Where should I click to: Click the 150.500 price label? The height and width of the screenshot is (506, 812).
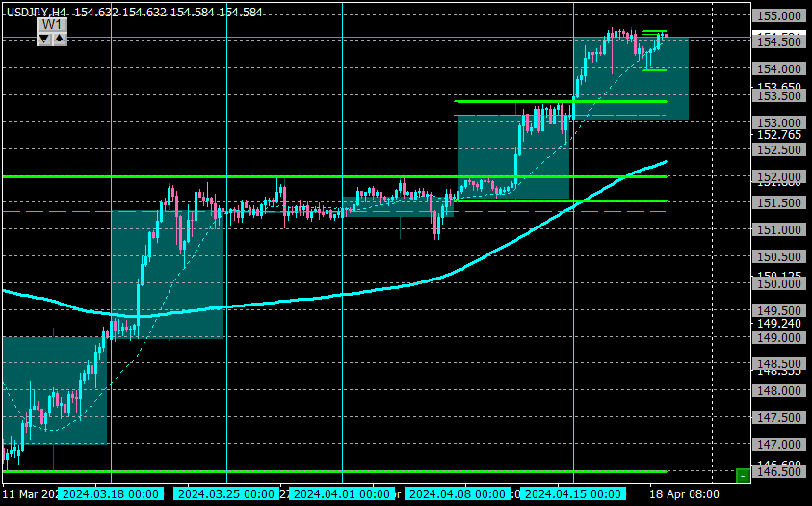pos(778,257)
